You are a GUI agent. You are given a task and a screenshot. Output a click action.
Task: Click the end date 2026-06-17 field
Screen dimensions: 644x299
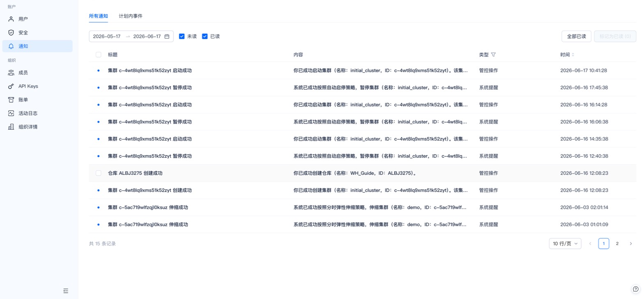(x=147, y=37)
